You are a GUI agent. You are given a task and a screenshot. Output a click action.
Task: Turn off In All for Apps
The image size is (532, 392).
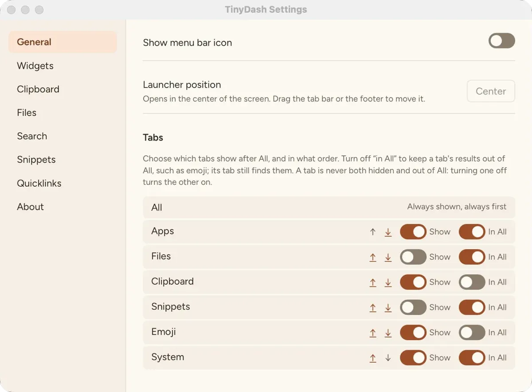[472, 231]
